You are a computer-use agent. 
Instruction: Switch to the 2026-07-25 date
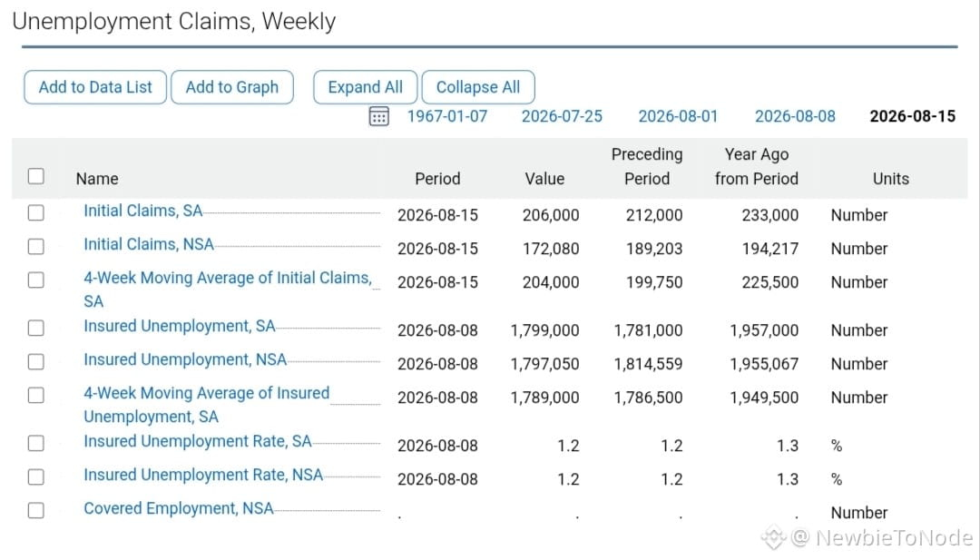(562, 116)
